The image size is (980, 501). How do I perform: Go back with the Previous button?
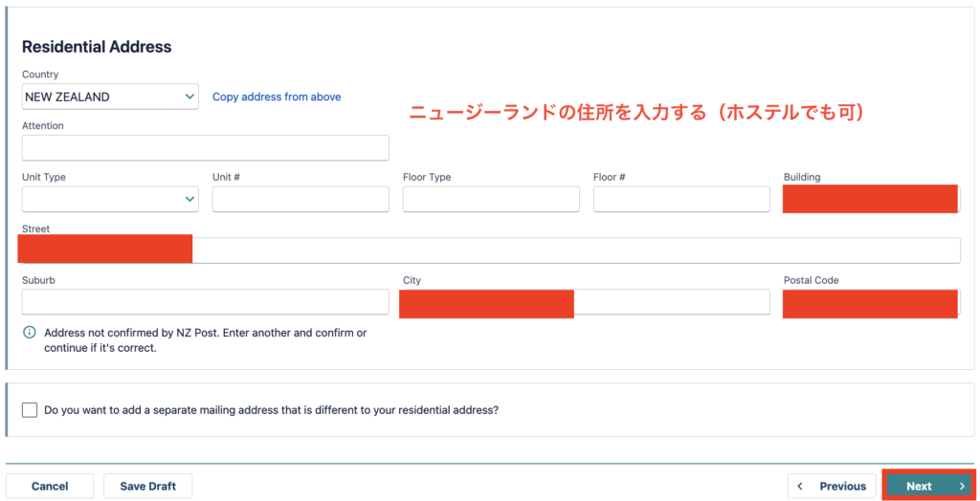pos(832,486)
